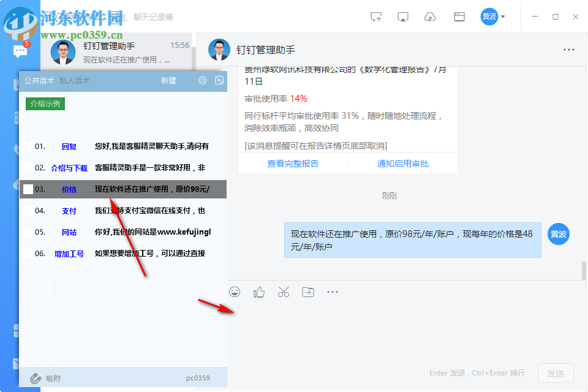Click the 钉钉管理助手 conversation in chat list
The height and width of the screenshot is (392, 588).
[x=118, y=52]
